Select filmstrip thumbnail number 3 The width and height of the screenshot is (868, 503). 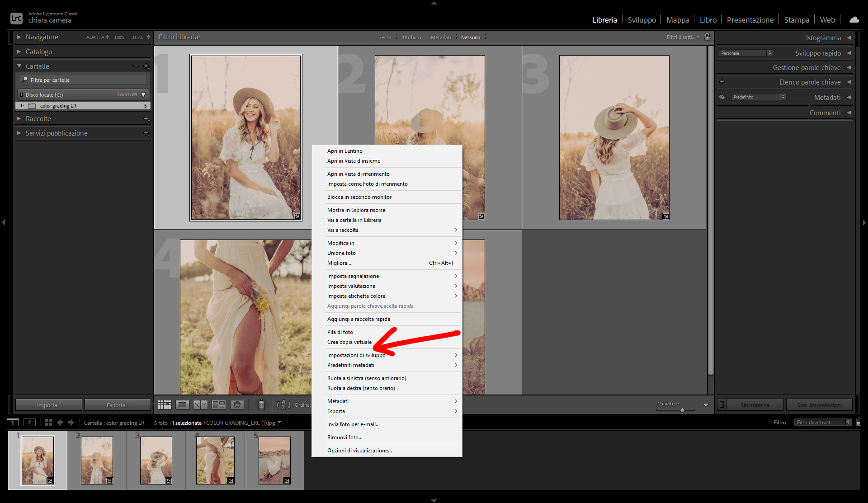156,460
